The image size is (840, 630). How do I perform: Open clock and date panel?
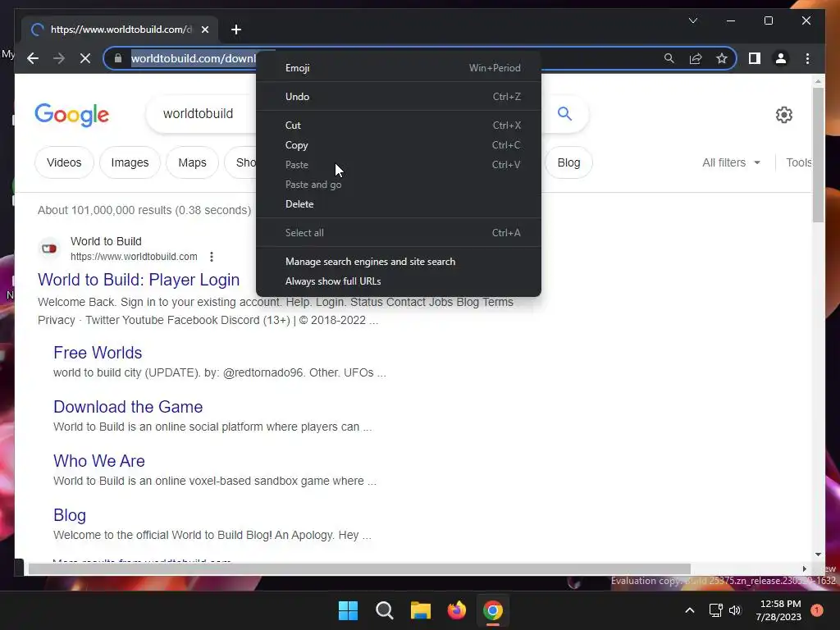(779, 610)
